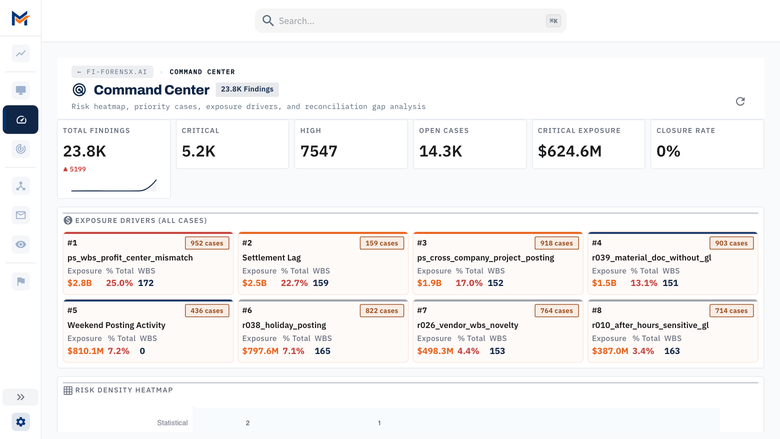
Task: Click the M logo in the sidebar
Action: tap(20, 18)
